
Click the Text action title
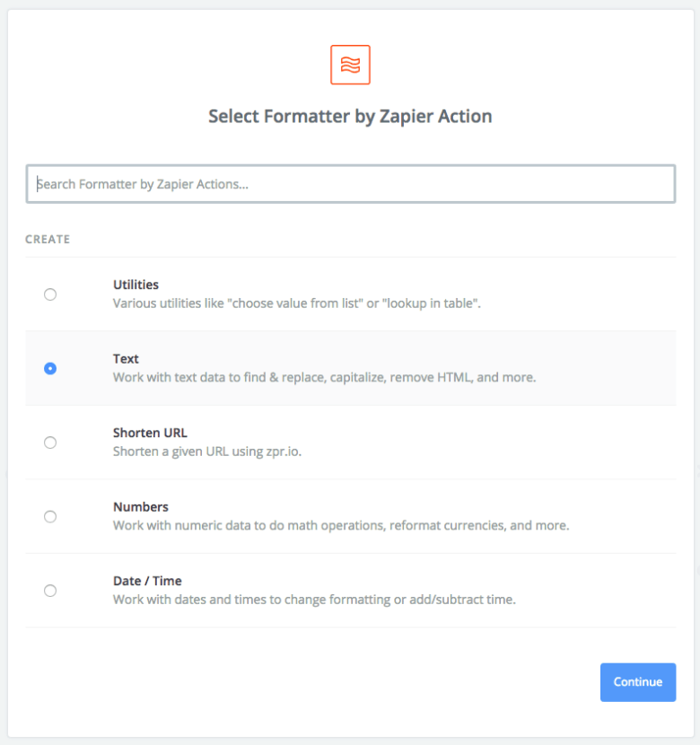click(x=126, y=359)
